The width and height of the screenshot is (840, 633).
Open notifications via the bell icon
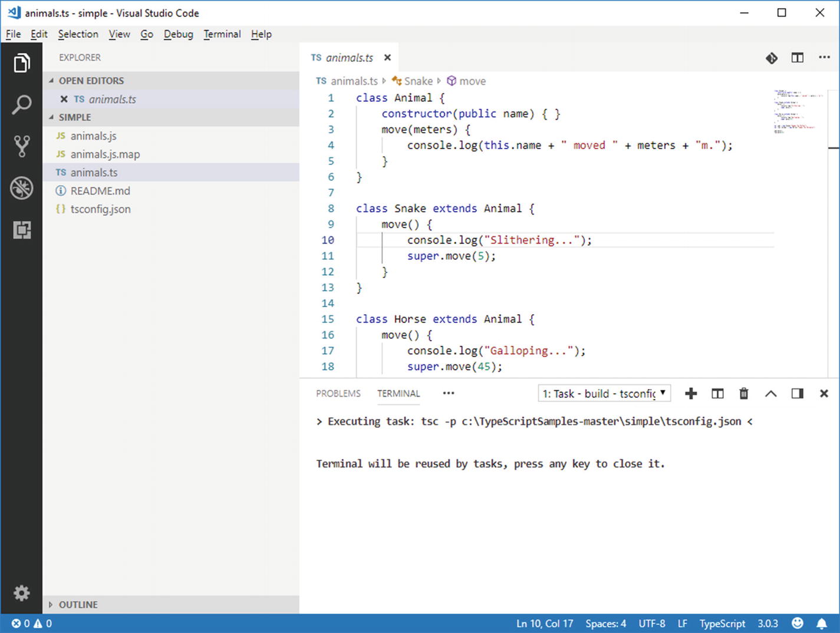822,623
